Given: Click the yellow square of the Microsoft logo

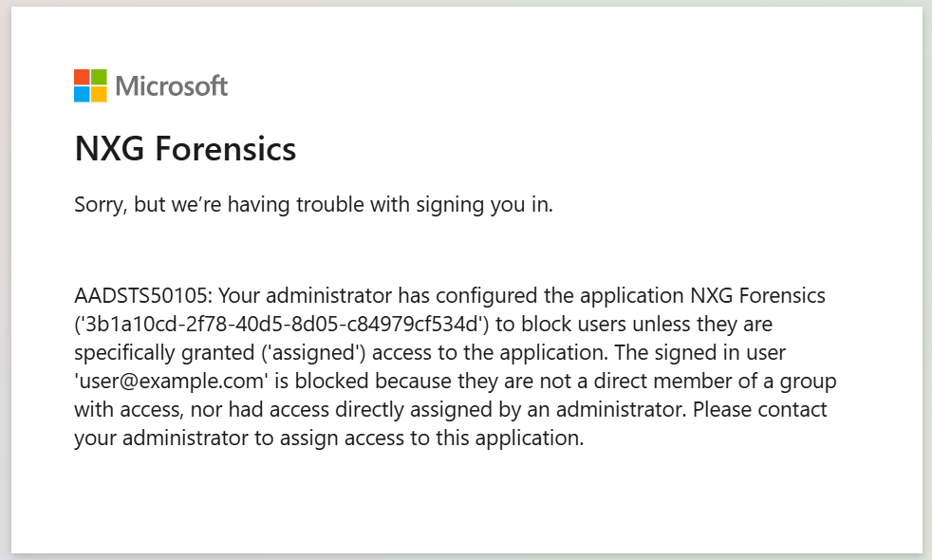Looking at the screenshot, I should (x=99, y=94).
